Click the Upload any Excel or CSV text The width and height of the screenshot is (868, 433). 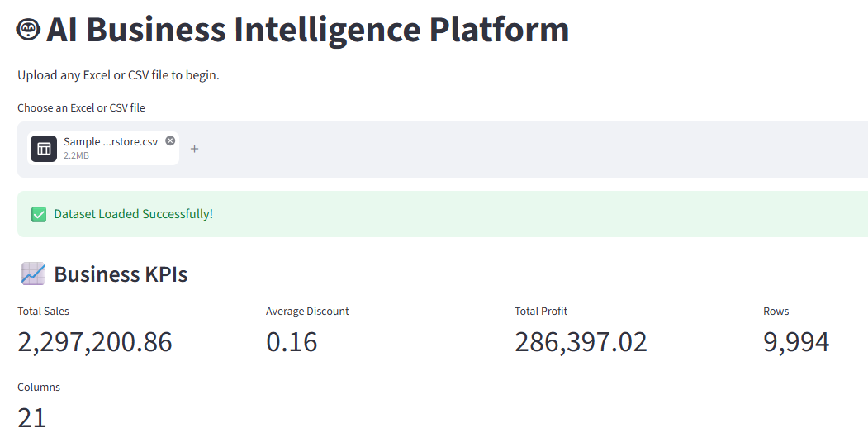tap(118, 75)
